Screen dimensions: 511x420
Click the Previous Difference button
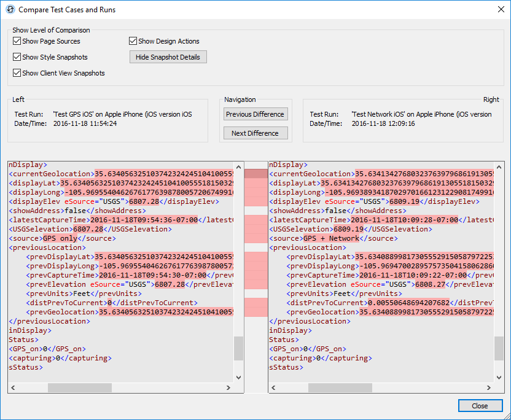click(255, 114)
